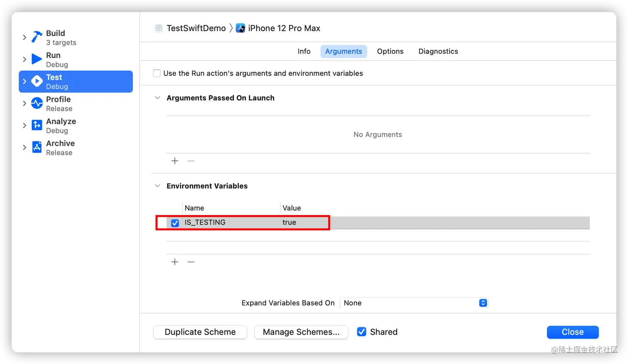
Task: Remove the selected environment variable
Action: click(191, 262)
